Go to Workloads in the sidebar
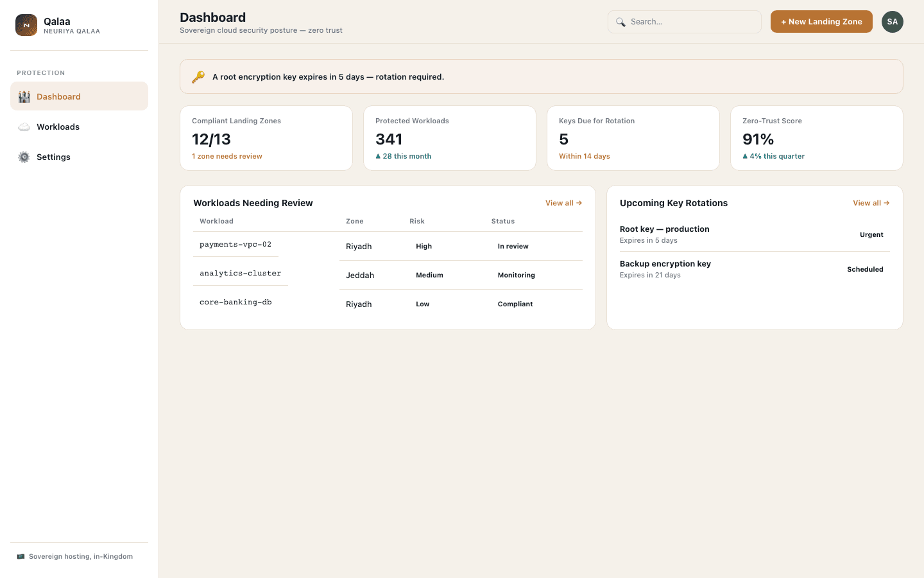 pos(79,127)
